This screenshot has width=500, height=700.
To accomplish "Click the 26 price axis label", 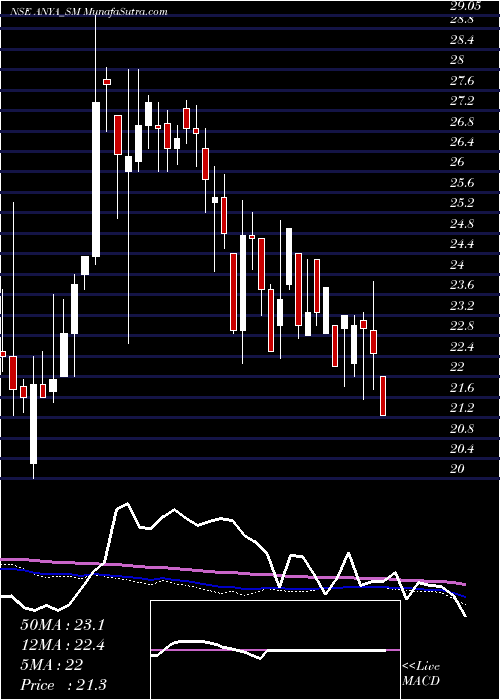I will tap(458, 162).
